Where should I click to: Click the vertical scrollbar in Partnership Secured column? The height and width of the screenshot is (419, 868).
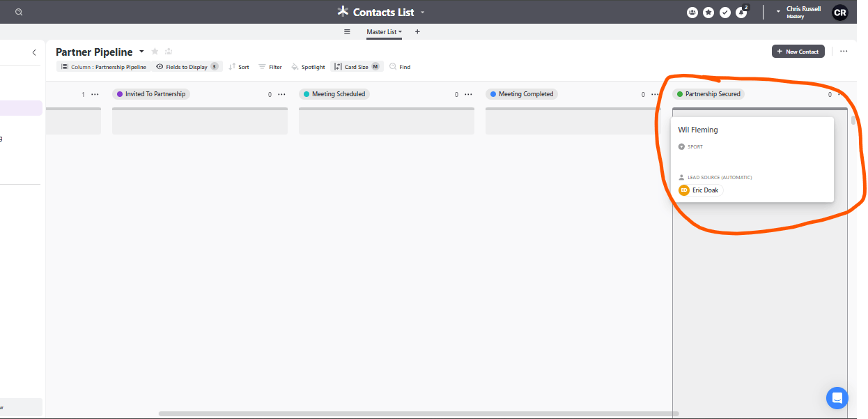coord(853,120)
